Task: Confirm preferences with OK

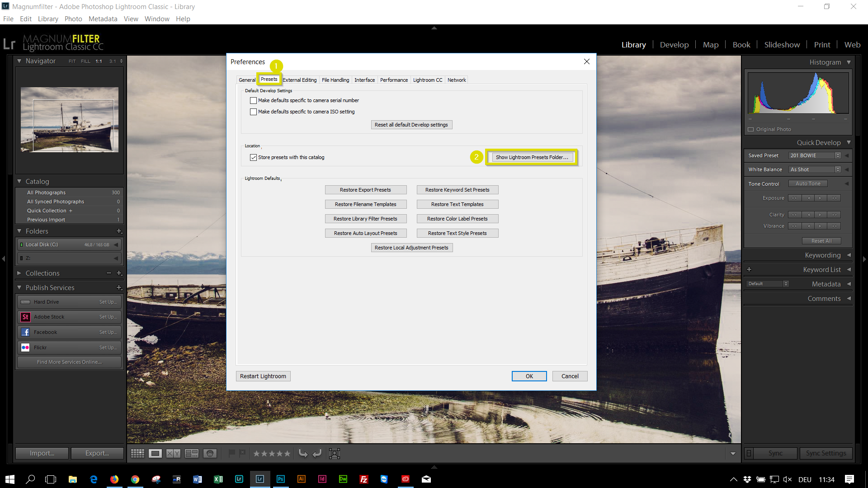Action: pos(529,376)
